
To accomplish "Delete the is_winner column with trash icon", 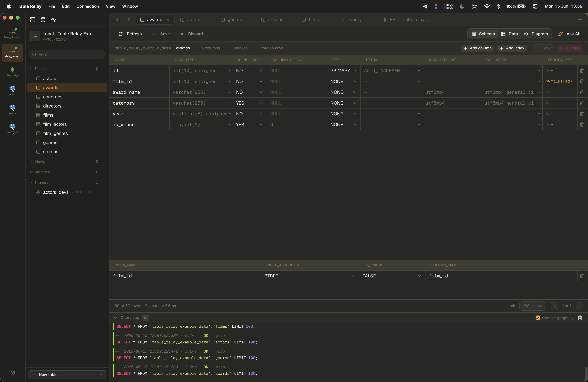I will (x=582, y=125).
